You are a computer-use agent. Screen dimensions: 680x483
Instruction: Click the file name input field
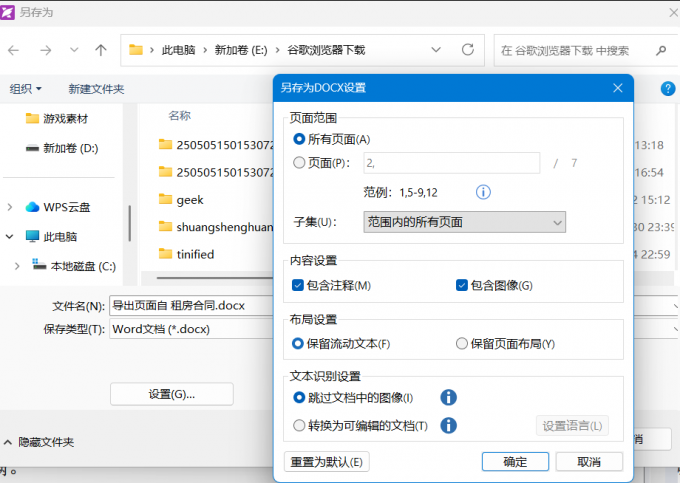[x=191, y=306]
